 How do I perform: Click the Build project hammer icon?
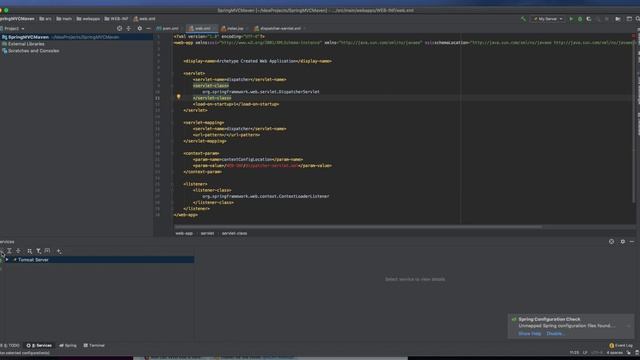click(x=523, y=19)
